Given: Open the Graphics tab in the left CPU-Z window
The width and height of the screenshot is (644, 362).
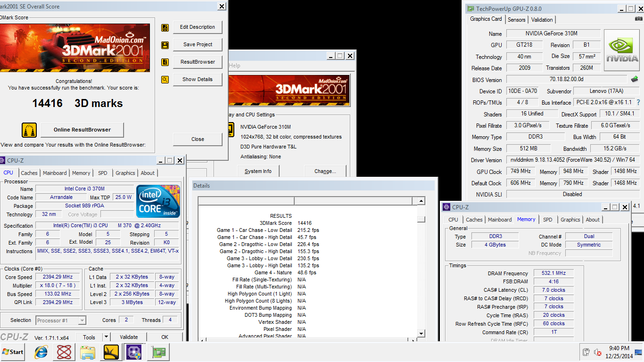Looking at the screenshot, I should 125,173.
